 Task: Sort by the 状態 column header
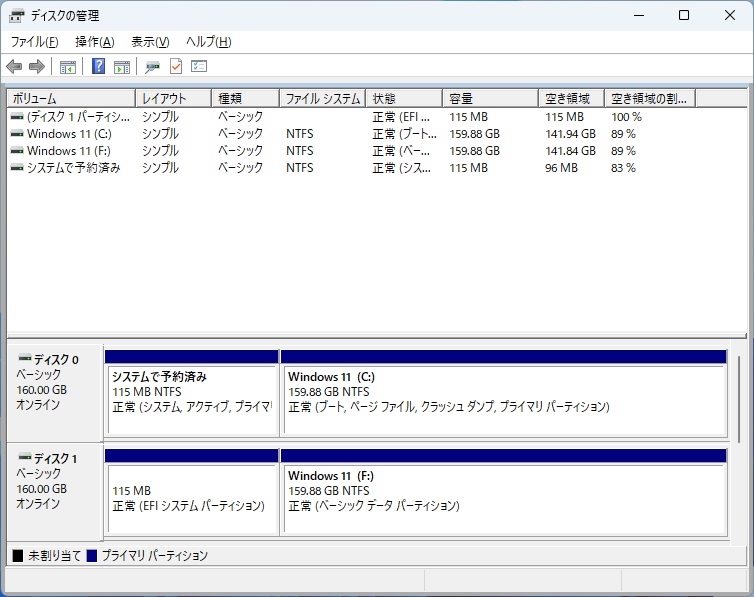(404, 99)
